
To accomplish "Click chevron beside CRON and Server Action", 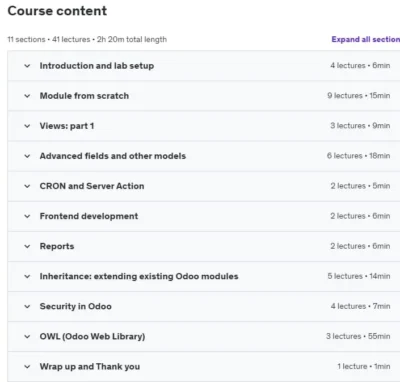I will point(27,186).
